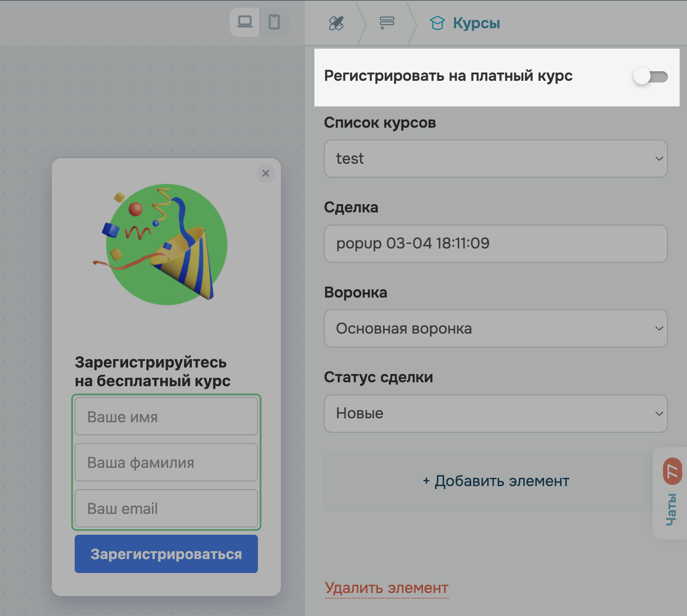
Task: Open the Статус сделки dropdown
Action: (495, 414)
